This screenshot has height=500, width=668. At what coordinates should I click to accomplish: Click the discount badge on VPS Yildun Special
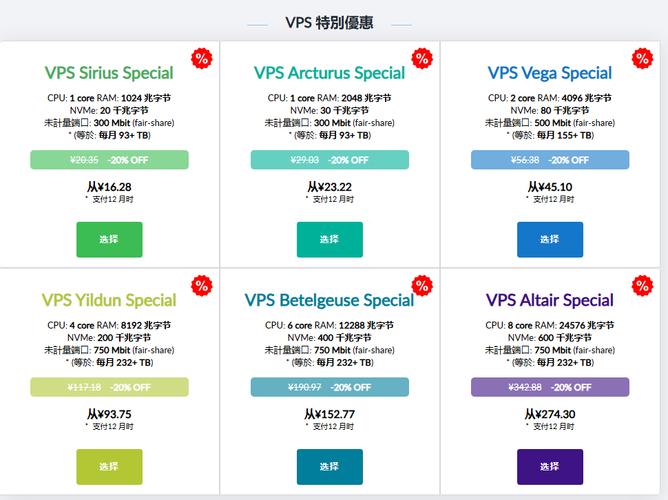[x=201, y=286]
